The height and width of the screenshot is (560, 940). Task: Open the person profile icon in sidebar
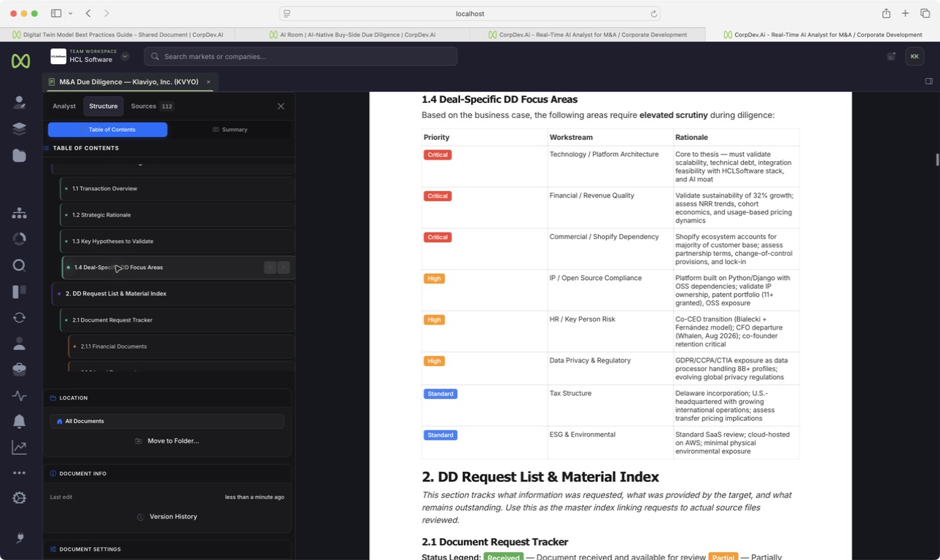coord(20,343)
